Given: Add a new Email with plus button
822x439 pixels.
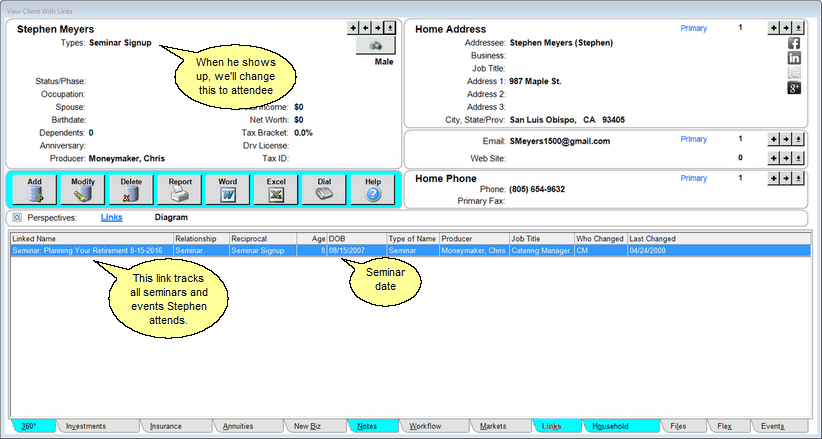Looking at the screenshot, I should pos(774,139).
